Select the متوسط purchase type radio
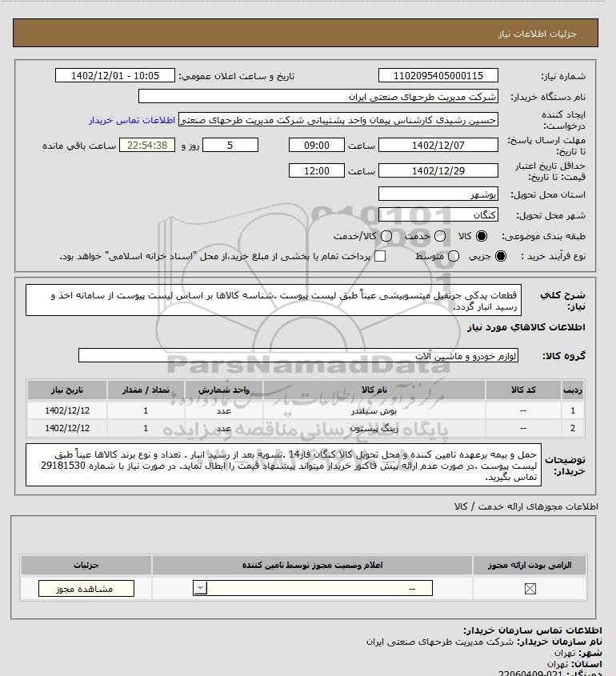This screenshot has height=676, width=616. (x=453, y=256)
